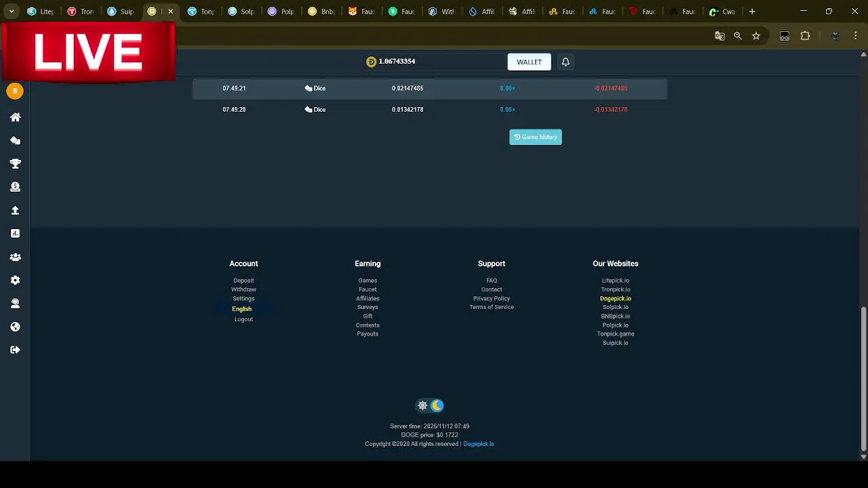
Task: Open the Terms of Service link
Action: pyautogui.click(x=492, y=307)
